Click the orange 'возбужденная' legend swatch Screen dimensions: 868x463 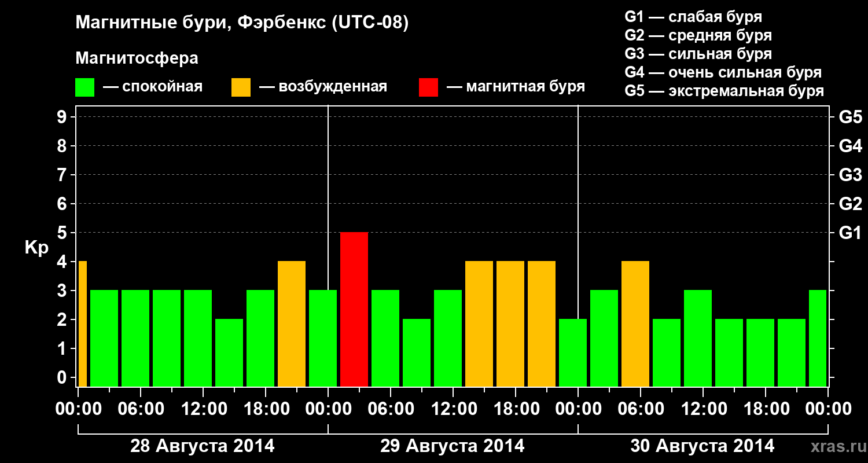(241, 87)
